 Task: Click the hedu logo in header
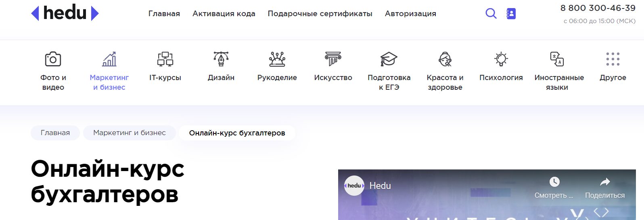[65, 13]
